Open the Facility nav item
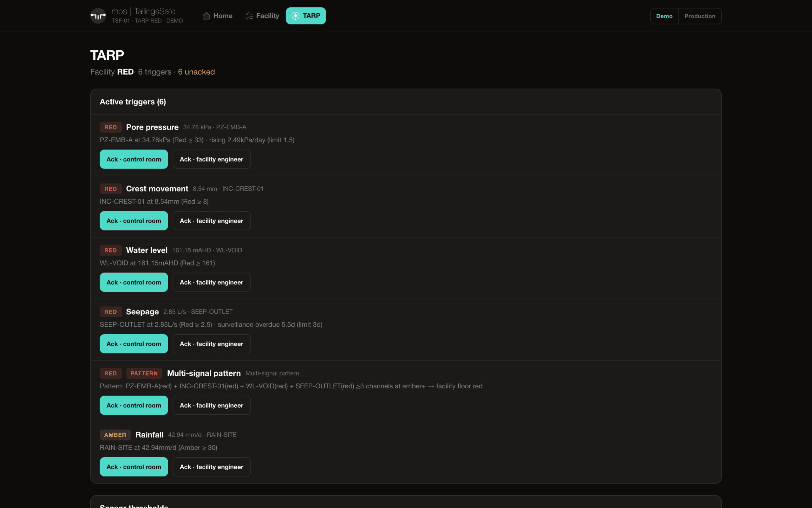Screen dimensions: 812x508 tap(262, 16)
